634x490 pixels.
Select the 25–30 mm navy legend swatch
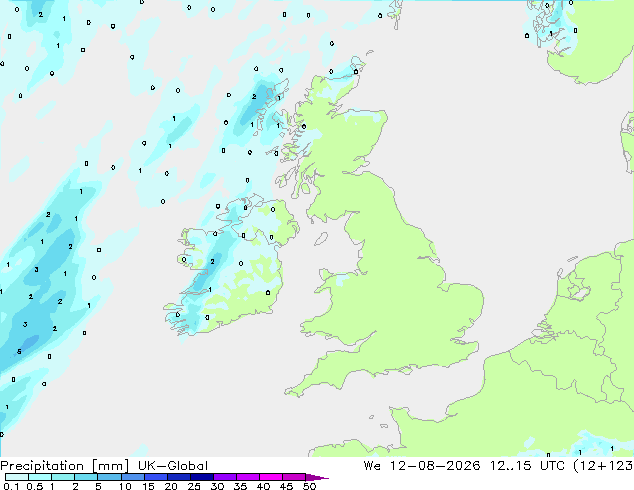point(201,477)
